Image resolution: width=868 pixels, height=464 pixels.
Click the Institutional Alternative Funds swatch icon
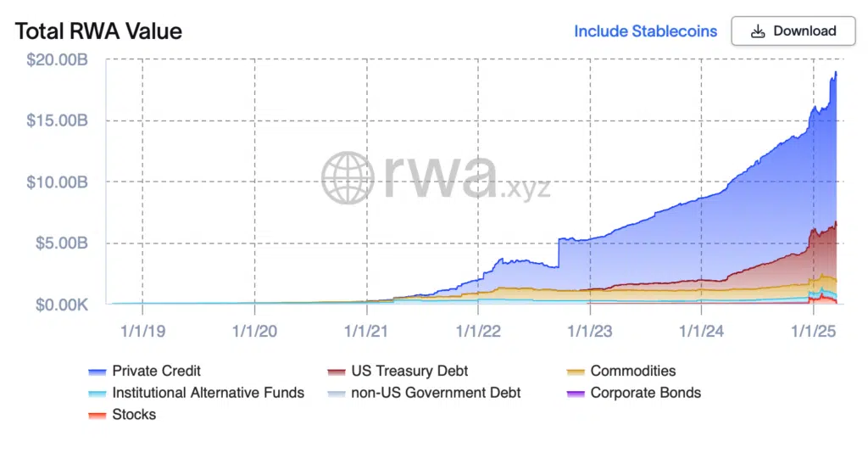coord(97,393)
